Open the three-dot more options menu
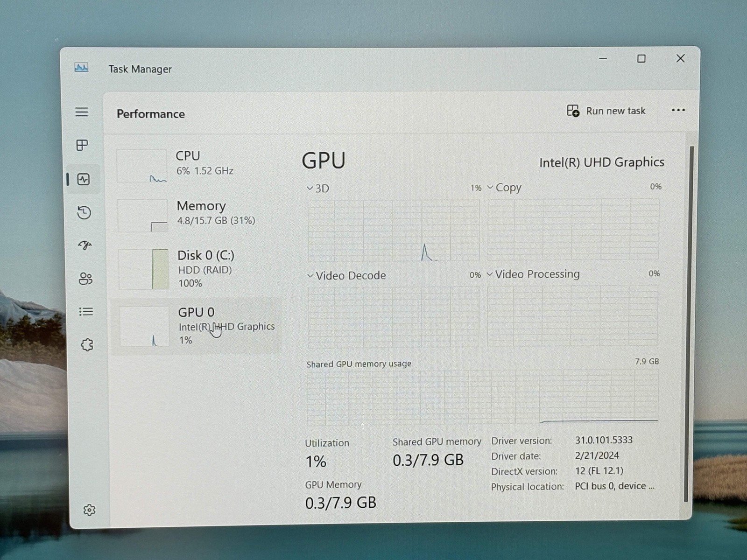This screenshot has height=560, width=747. [678, 111]
